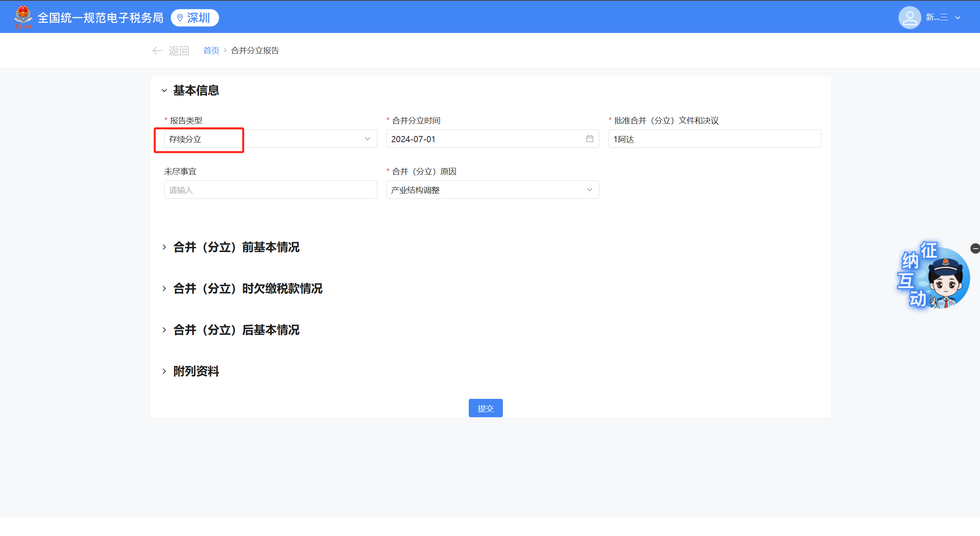
Task: Expand the user account dropdown arrow
Action: tap(958, 18)
